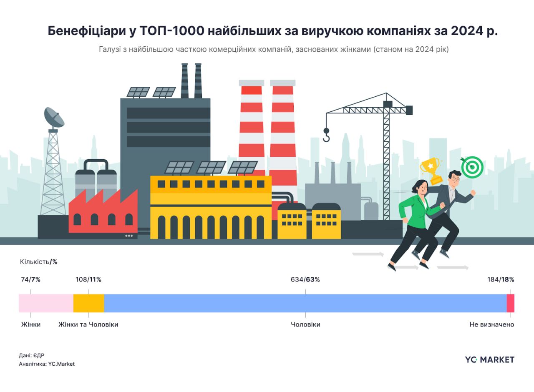
Task: Click the YC.MARKET logo
Action: coord(489,359)
